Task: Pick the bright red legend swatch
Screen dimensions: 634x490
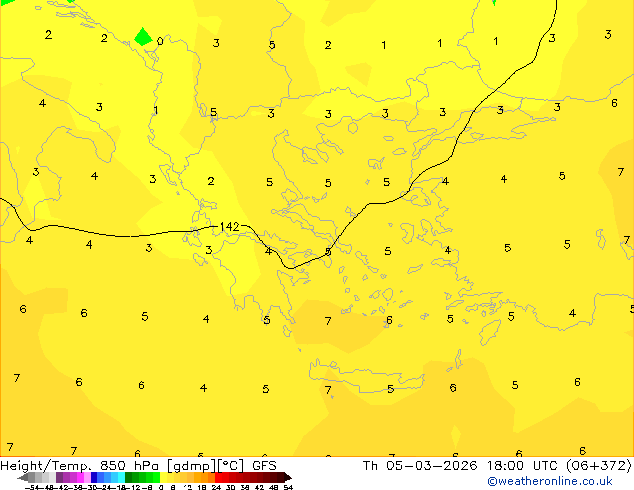Action: click(x=218, y=477)
